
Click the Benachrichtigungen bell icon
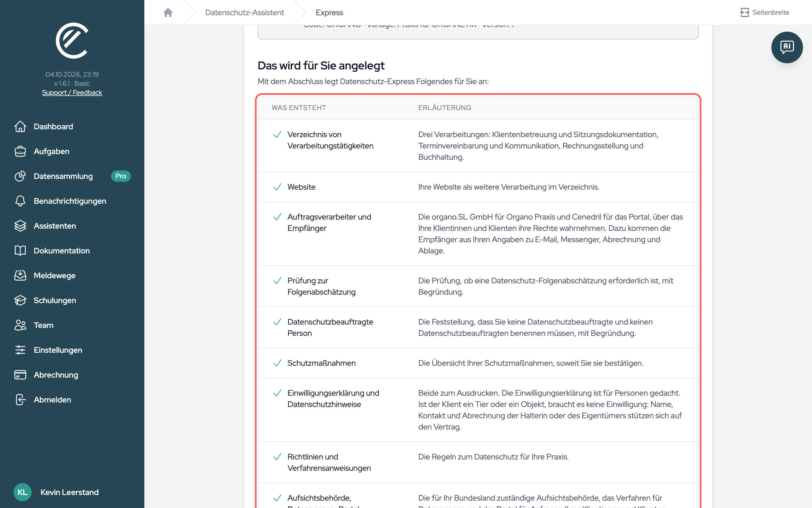20,201
